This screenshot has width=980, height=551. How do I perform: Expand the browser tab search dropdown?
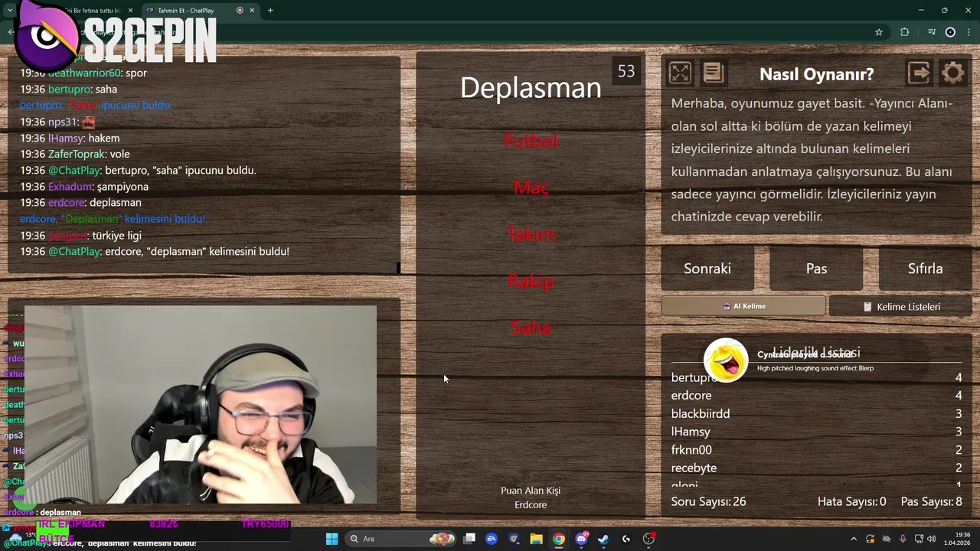[9, 11]
